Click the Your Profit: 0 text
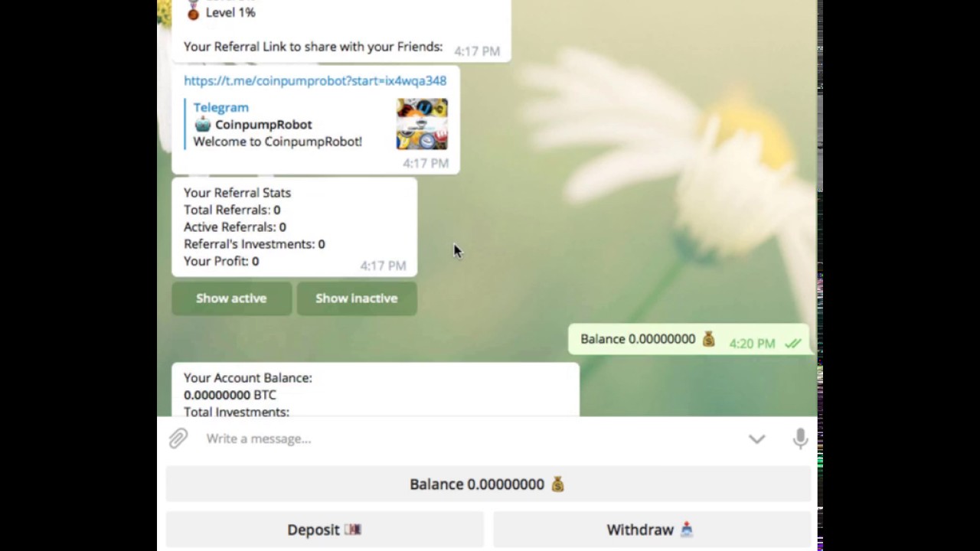 (x=221, y=261)
